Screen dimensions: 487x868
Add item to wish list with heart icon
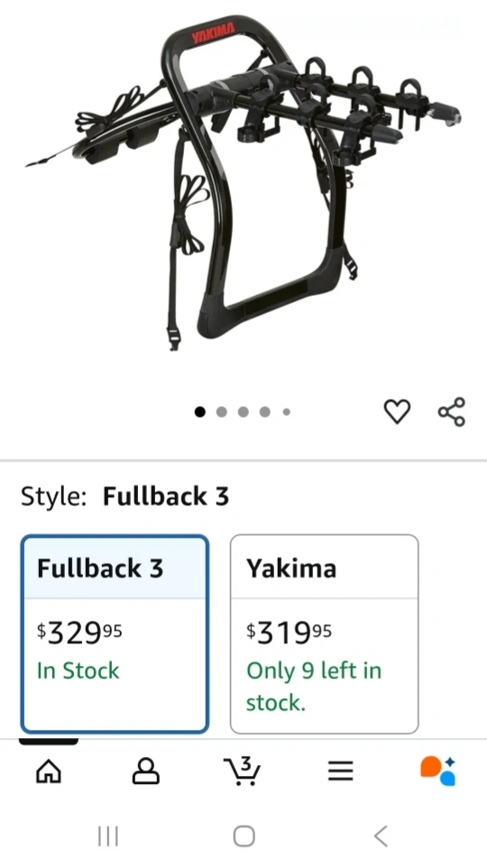tap(398, 411)
